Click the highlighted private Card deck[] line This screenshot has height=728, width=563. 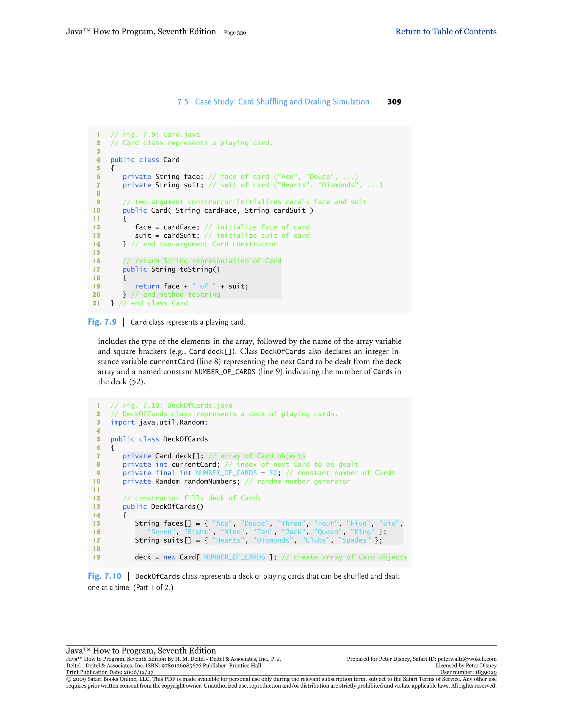coord(213,456)
